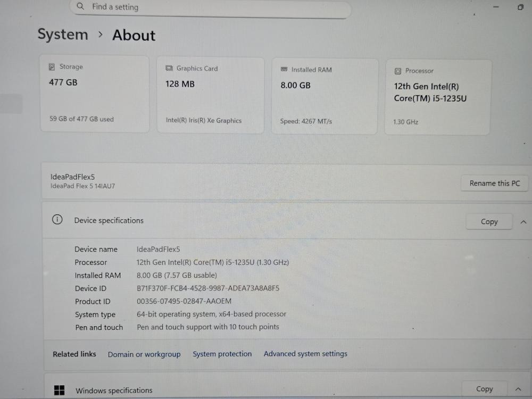Open System protection link
532x399 pixels.
tap(222, 354)
